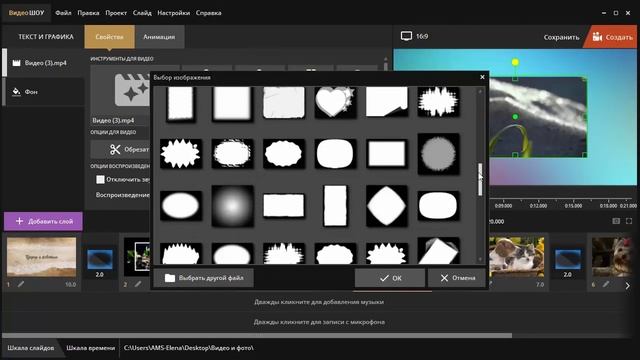Select the Фон layer
Screen dimensions: 640x360
pos(43,92)
